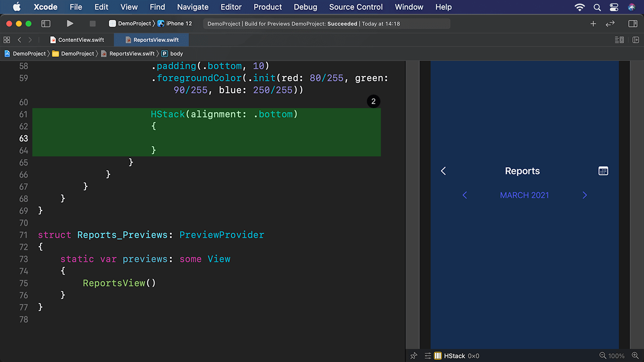Image resolution: width=644 pixels, height=362 pixels.
Task: Add an editor on the right
Action: (x=636, y=40)
